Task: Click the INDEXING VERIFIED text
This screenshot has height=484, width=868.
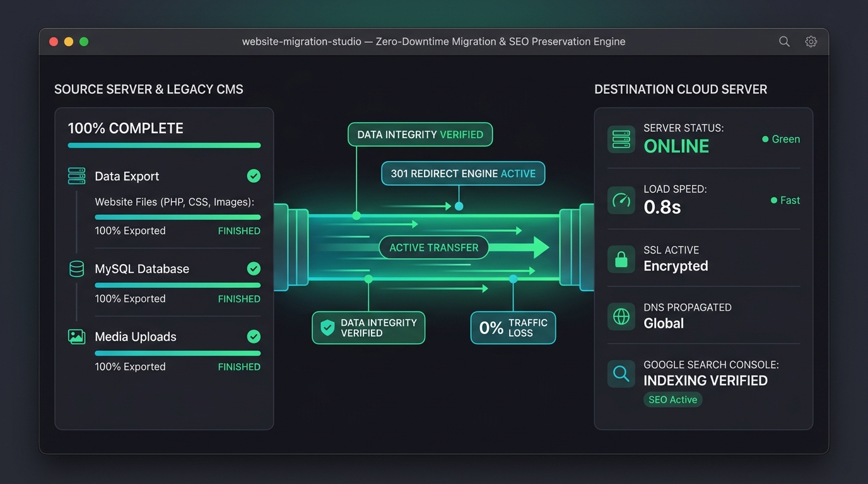Action: point(705,381)
